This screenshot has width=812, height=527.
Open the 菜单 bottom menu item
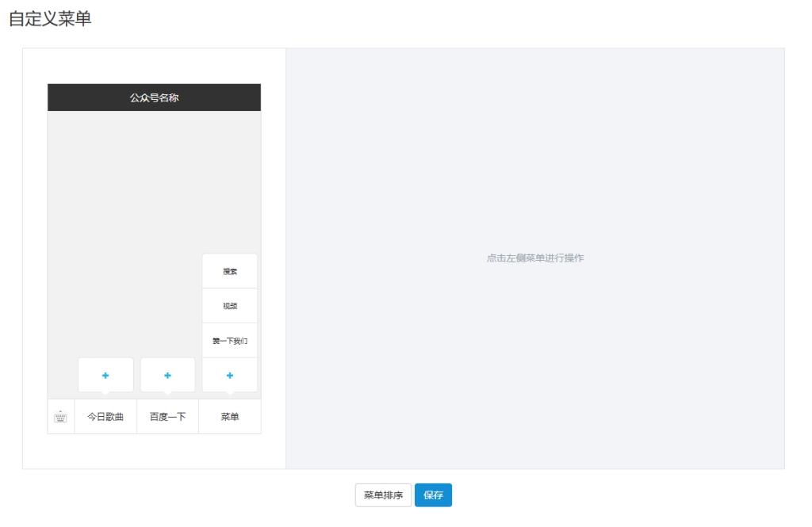point(230,417)
